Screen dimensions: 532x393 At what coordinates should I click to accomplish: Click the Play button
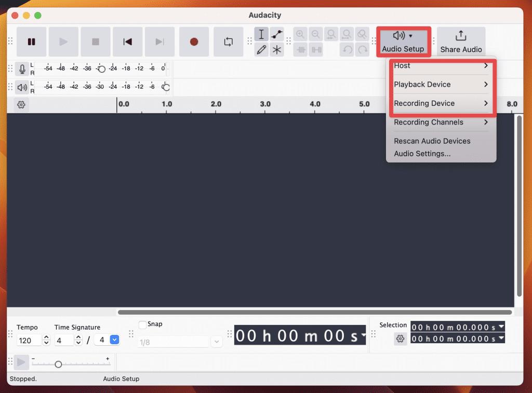[x=63, y=42]
